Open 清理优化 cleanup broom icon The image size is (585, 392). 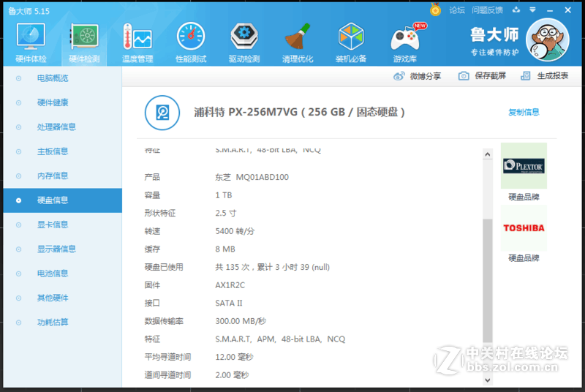(x=298, y=43)
